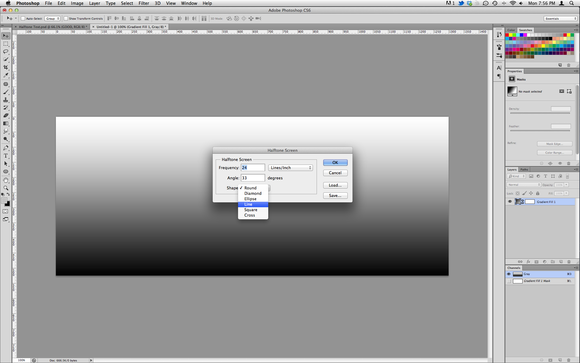Click the foreground/background color swatches

6,202
